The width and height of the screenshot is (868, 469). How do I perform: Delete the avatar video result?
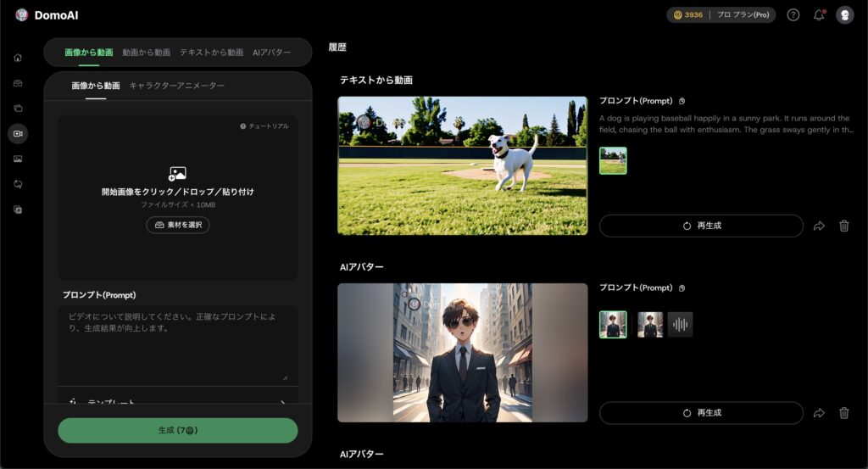tap(844, 413)
